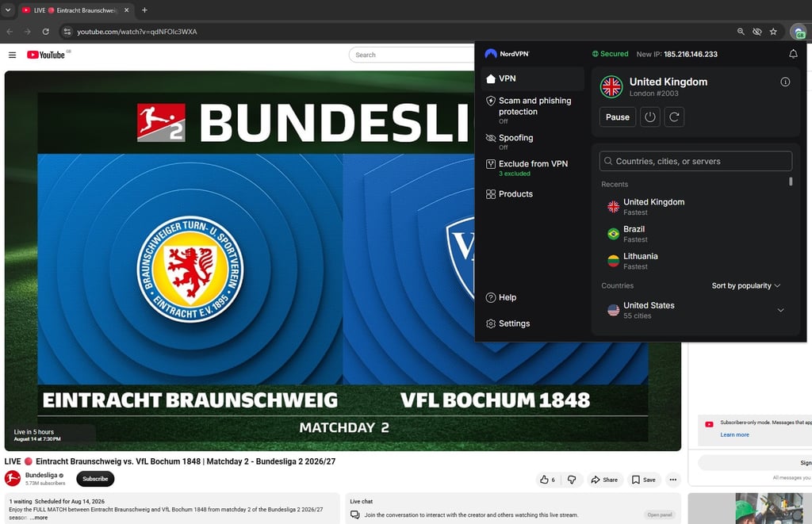Close the Eintracht Braunschweig browser tab
The image size is (812, 524).
pos(126,10)
